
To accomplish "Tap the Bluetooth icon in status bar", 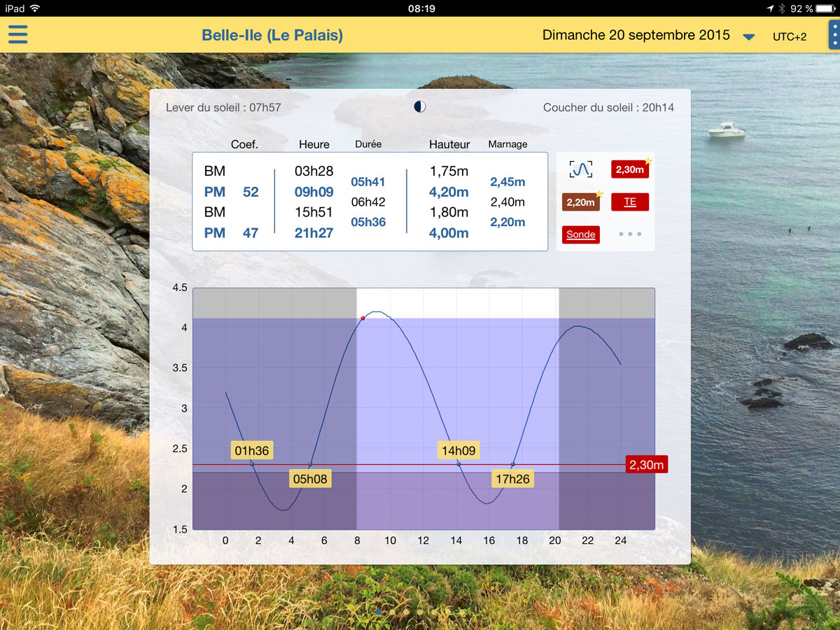I will [782, 8].
